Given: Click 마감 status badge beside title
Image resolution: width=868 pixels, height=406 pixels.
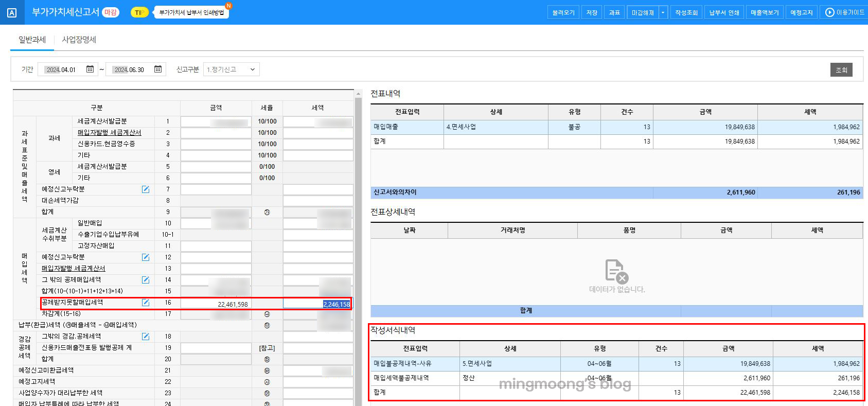Looking at the screenshot, I should [110, 12].
